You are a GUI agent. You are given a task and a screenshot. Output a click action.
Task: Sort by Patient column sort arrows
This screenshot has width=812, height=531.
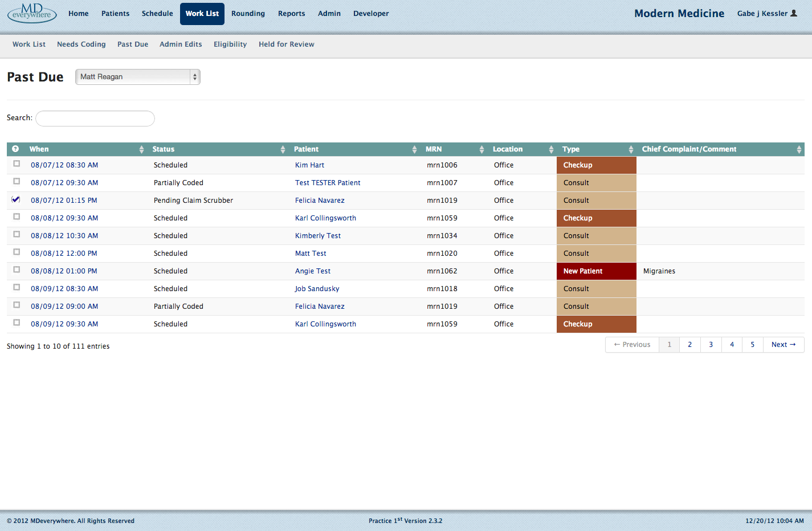[x=414, y=149]
